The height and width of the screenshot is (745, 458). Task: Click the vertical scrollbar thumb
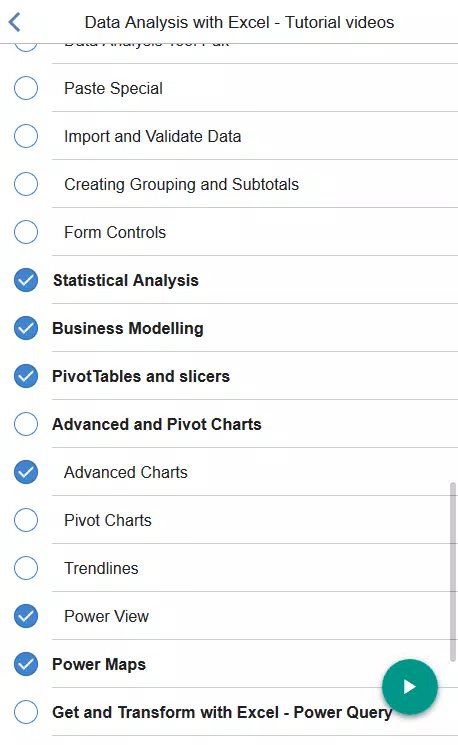point(453,572)
